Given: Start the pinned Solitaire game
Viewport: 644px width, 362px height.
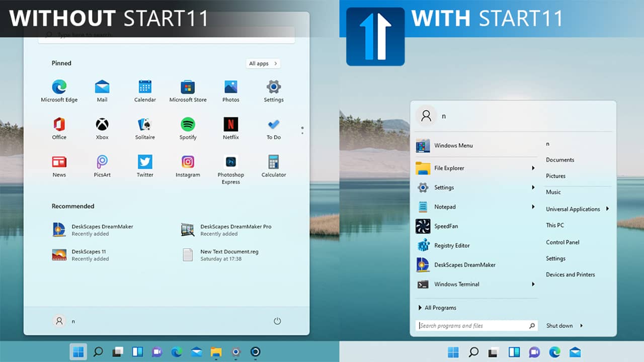Looking at the screenshot, I should [145, 128].
